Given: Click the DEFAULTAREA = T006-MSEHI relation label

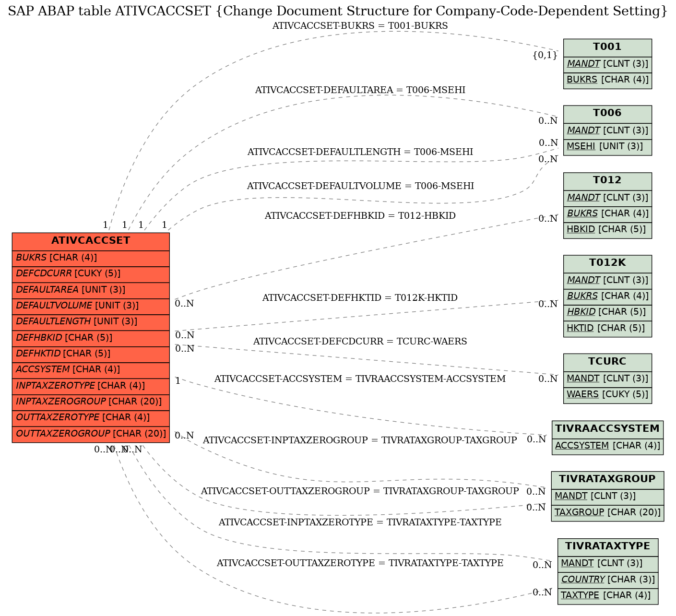Looking at the screenshot, I should (360, 90).
